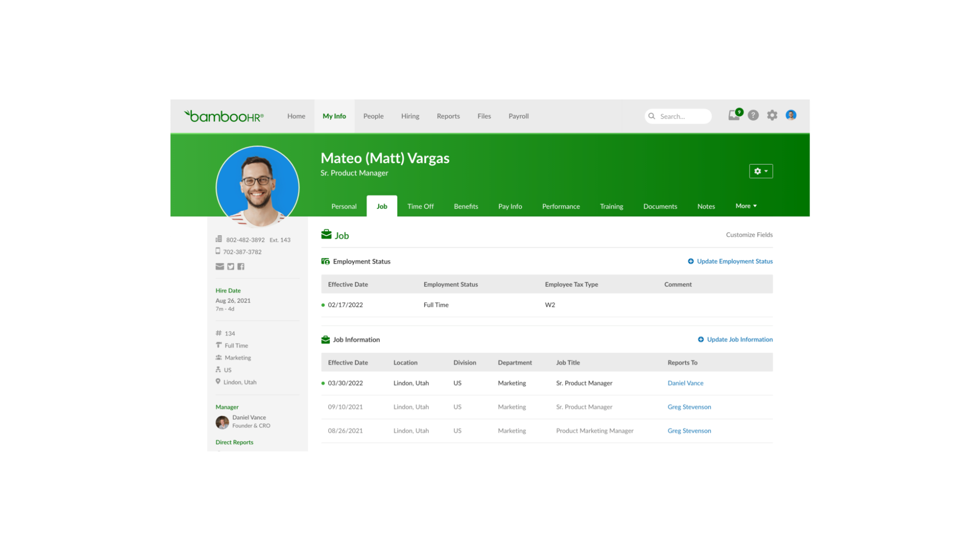
Task: Open the inbox notifications icon
Action: (734, 116)
